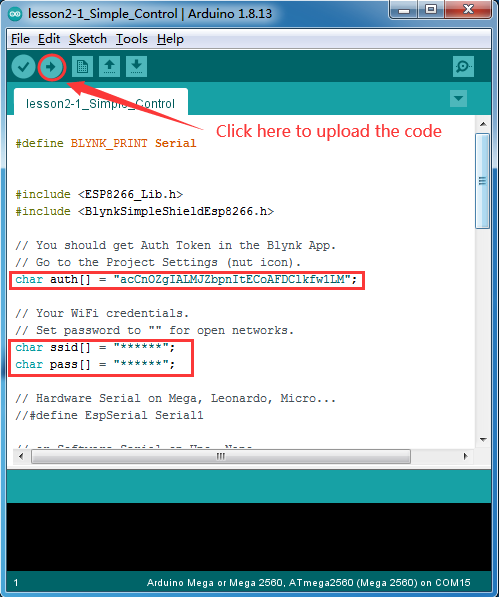Image resolution: width=499 pixels, height=597 pixels.
Task: Click the 'char ssid[]' code line
Action: coord(95,348)
